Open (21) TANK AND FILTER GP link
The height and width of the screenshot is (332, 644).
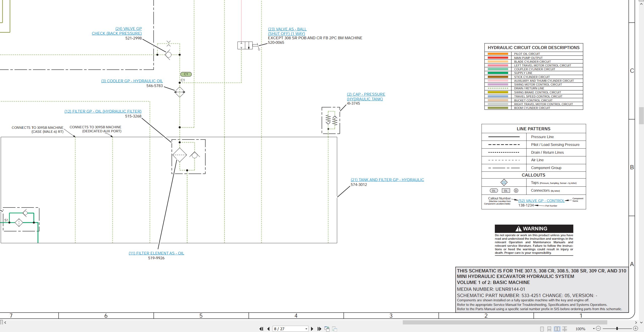click(x=387, y=180)
